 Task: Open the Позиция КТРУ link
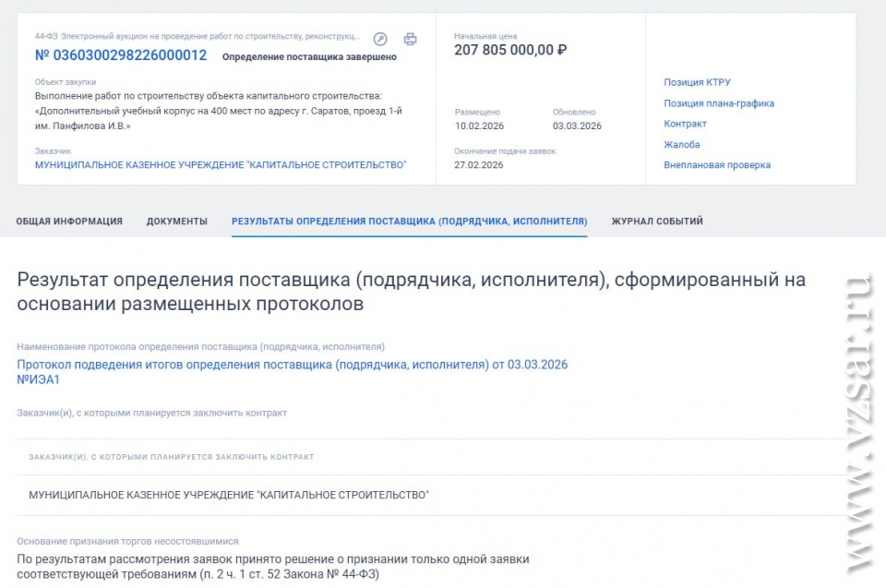click(x=697, y=82)
